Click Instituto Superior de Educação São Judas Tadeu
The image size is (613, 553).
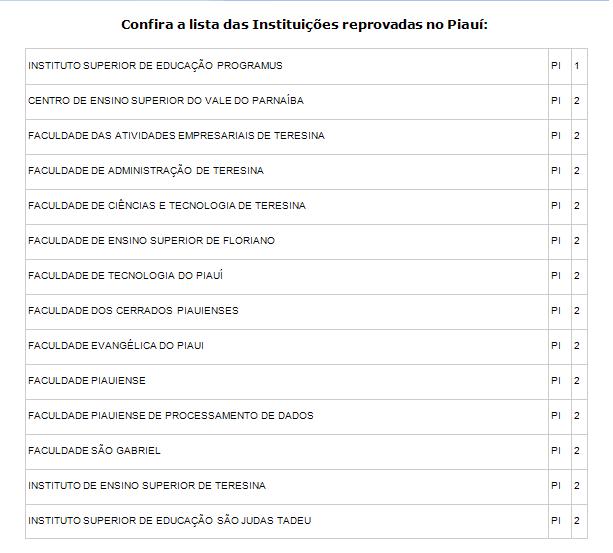tap(170, 521)
